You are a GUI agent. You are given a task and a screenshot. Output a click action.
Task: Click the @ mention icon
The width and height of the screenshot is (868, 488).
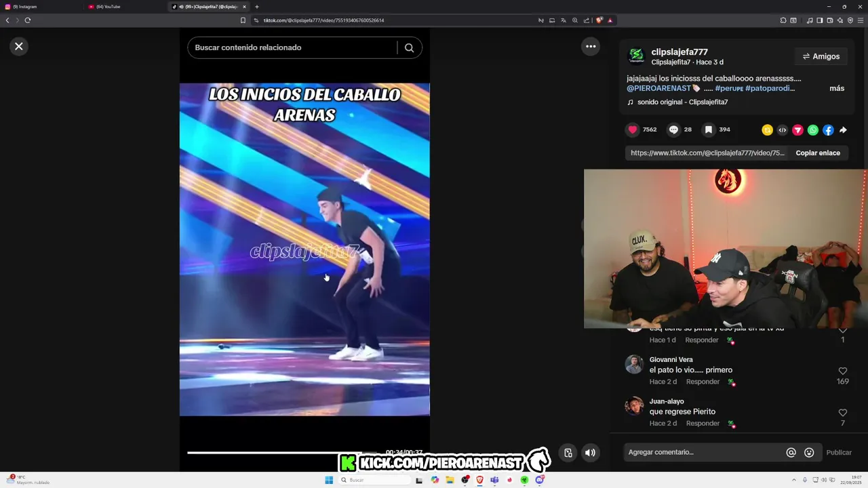point(791,452)
